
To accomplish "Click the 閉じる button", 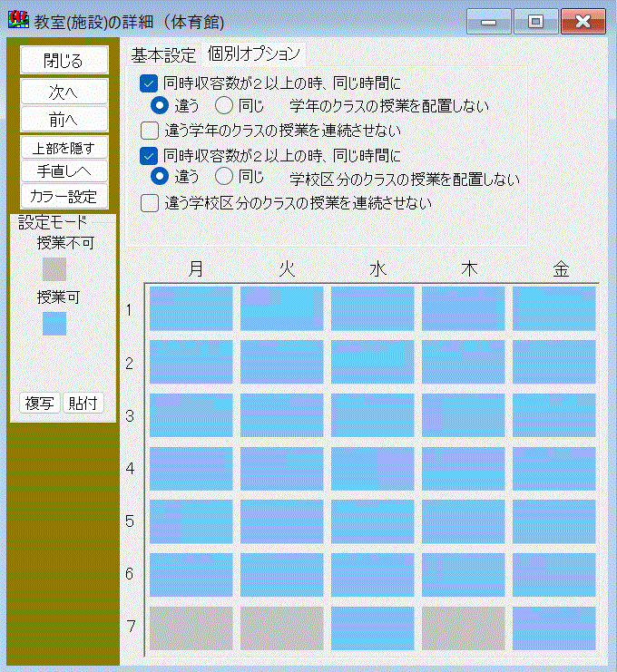I will 64,61.
